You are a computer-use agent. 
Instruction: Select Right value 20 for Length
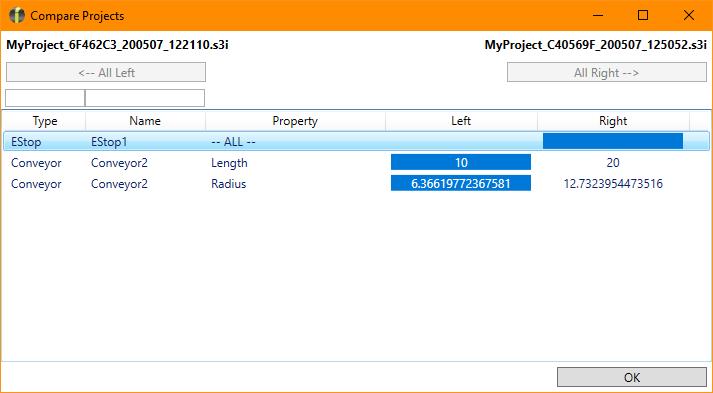[x=613, y=162]
